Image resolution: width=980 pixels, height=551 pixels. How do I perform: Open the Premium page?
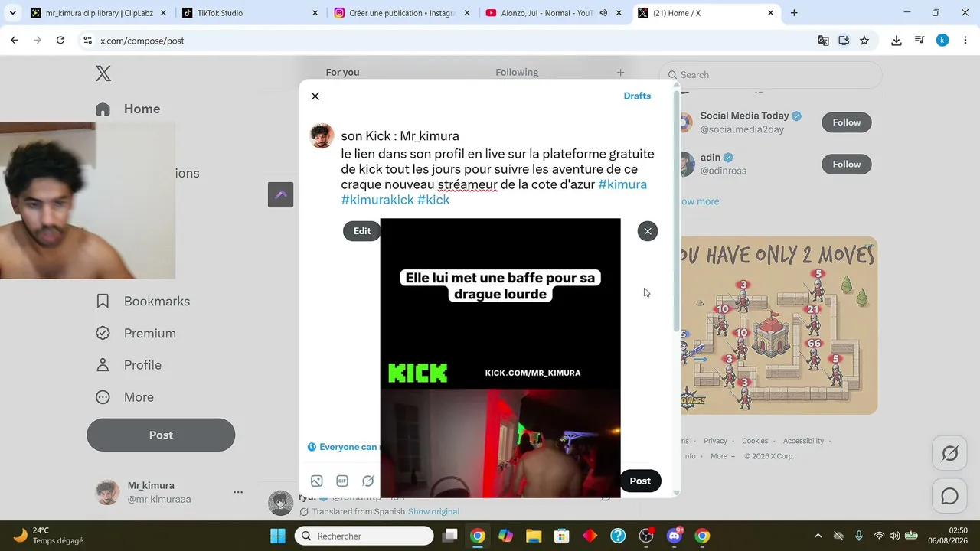point(136,334)
